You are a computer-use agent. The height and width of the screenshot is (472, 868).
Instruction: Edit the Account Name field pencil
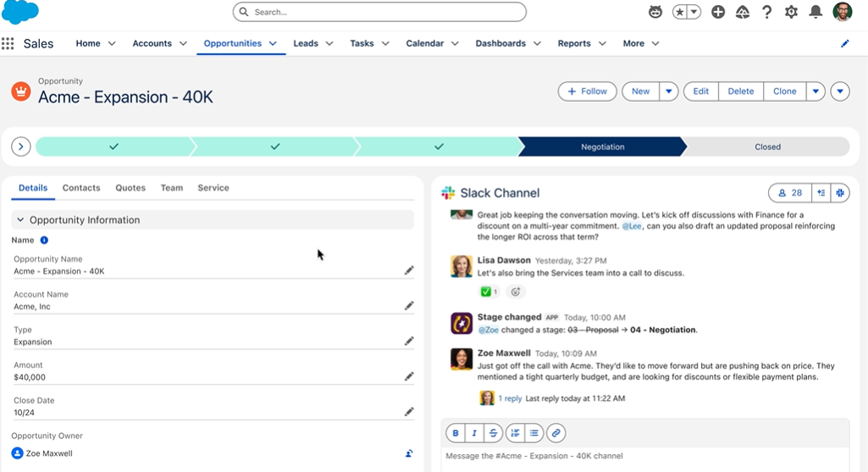(x=408, y=306)
